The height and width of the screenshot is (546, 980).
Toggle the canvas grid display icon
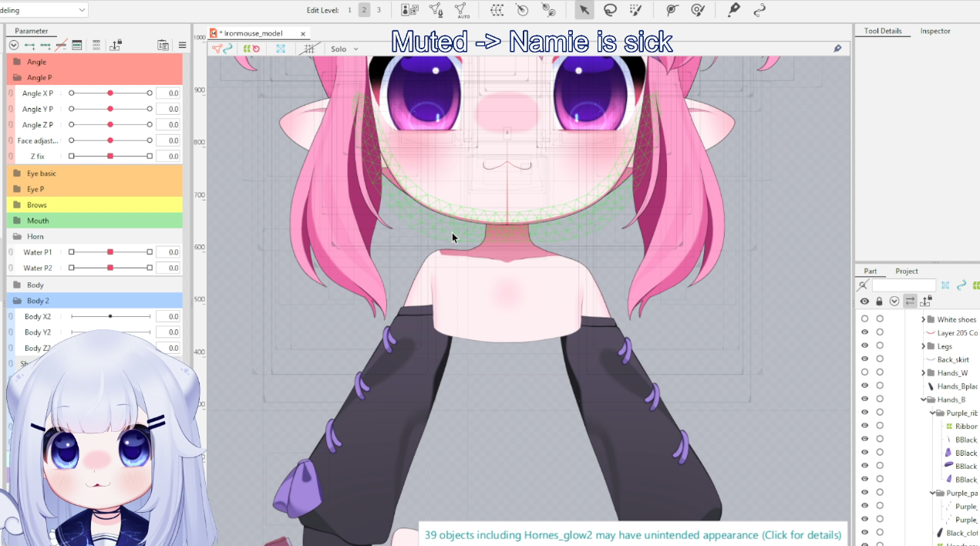(308, 49)
